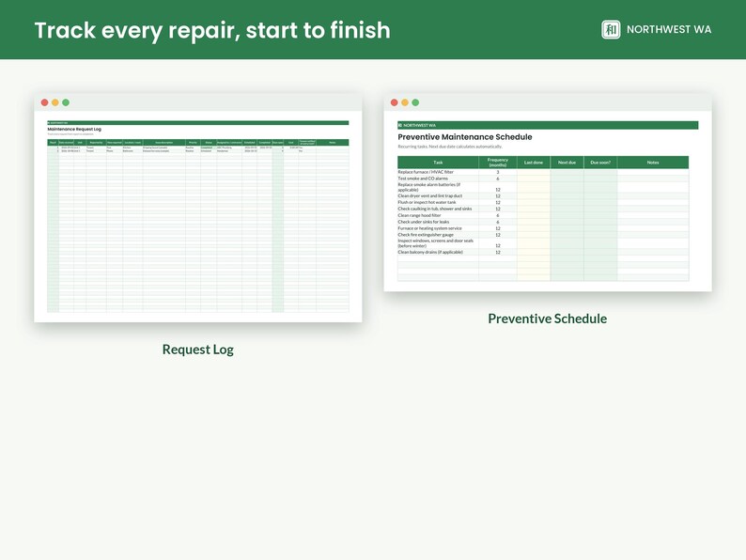Select the 'Next due' column header
The image size is (746, 560).
click(567, 163)
